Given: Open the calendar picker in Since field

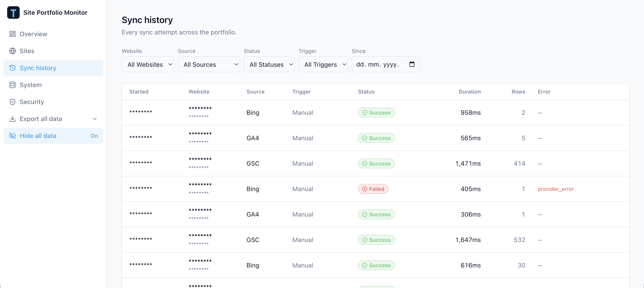Looking at the screenshot, I should 412,64.
